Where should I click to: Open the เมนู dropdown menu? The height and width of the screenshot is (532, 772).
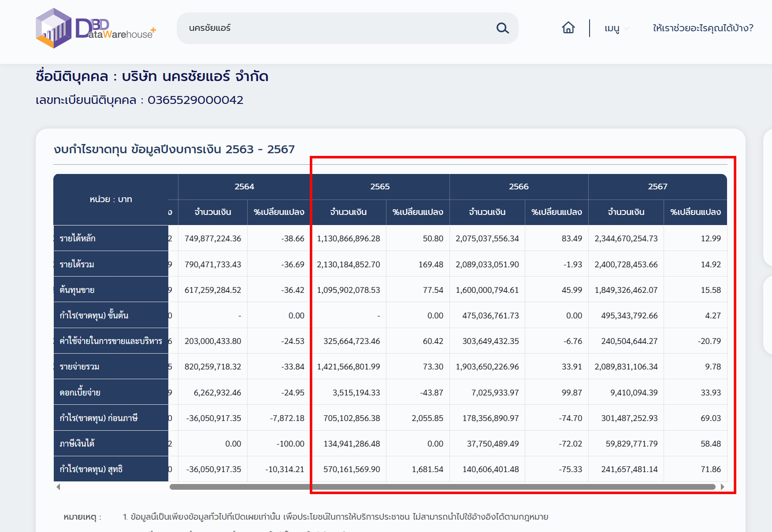point(612,28)
